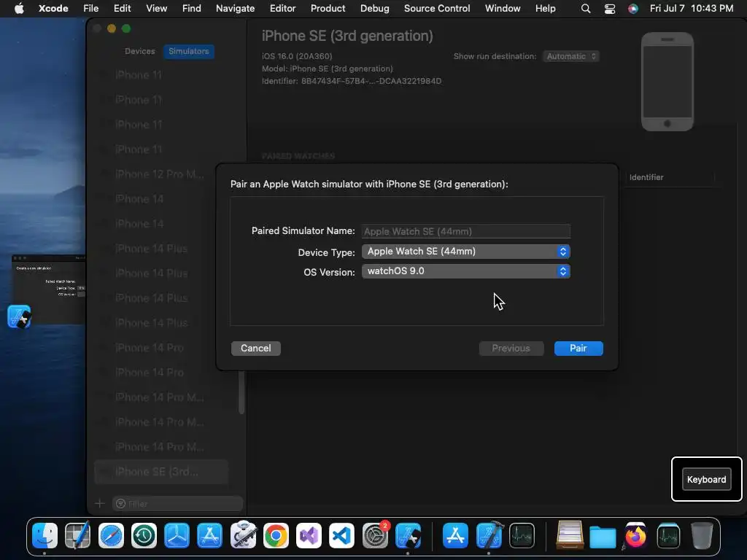Open the Trash in the Dock

tap(701, 536)
